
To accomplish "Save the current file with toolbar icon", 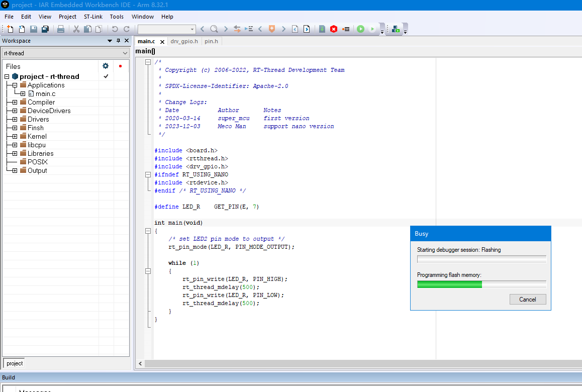I will click(x=33, y=29).
